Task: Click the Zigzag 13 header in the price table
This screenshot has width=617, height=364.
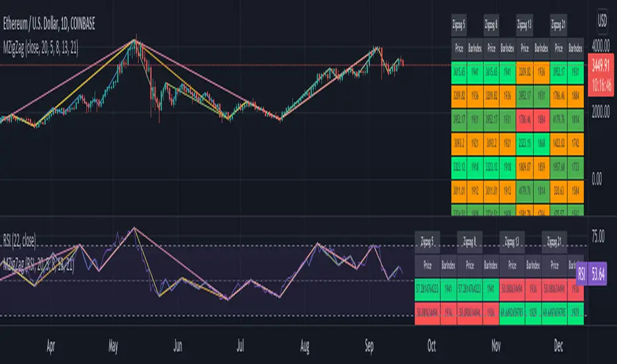Action: (x=524, y=25)
